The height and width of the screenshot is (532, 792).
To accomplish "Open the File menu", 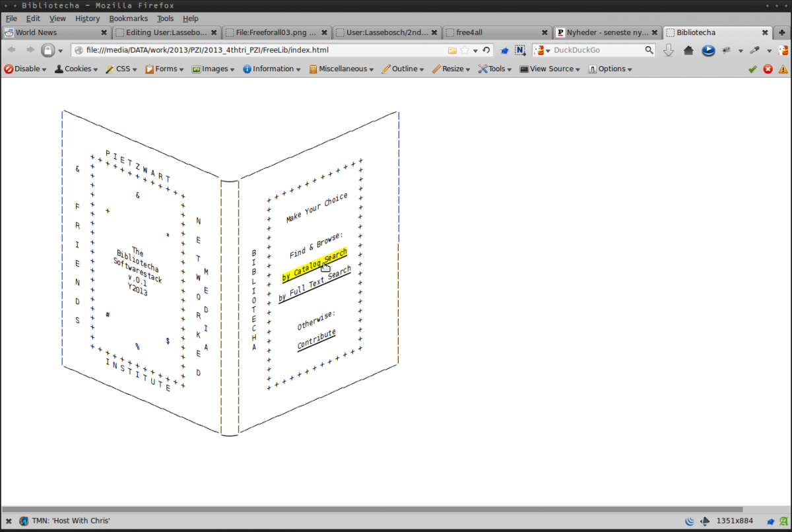I will [11, 18].
